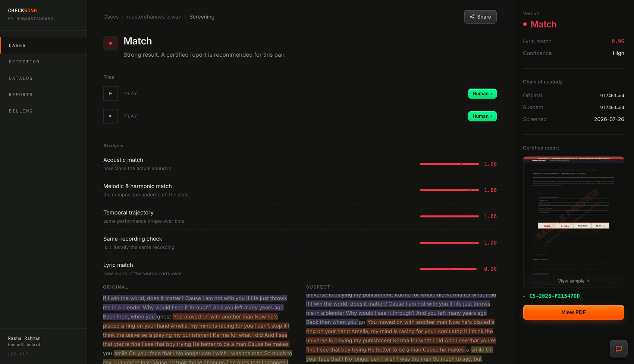Image resolution: width=634 pixels, height=364 pixels.
Task: Click LOG OUT
Action: pyautogui.click(x=18, y=354)
